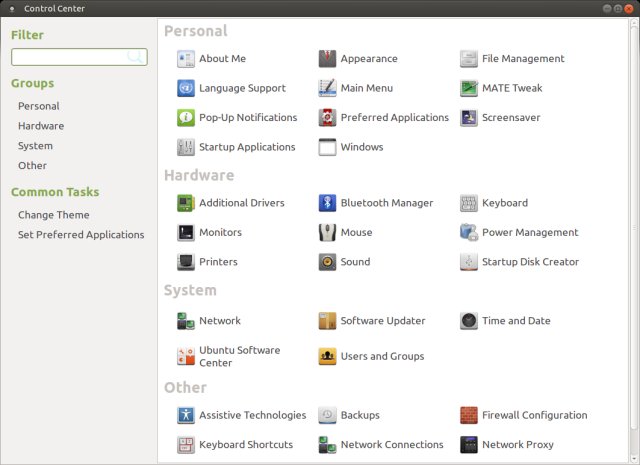Open the Time and Date clock icon

point(468,321)
